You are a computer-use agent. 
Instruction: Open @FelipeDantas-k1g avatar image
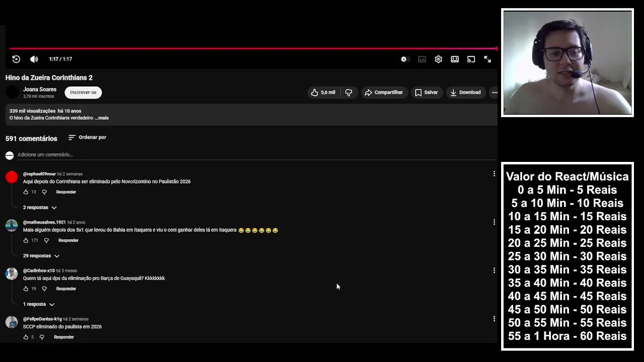click(12, 322)
